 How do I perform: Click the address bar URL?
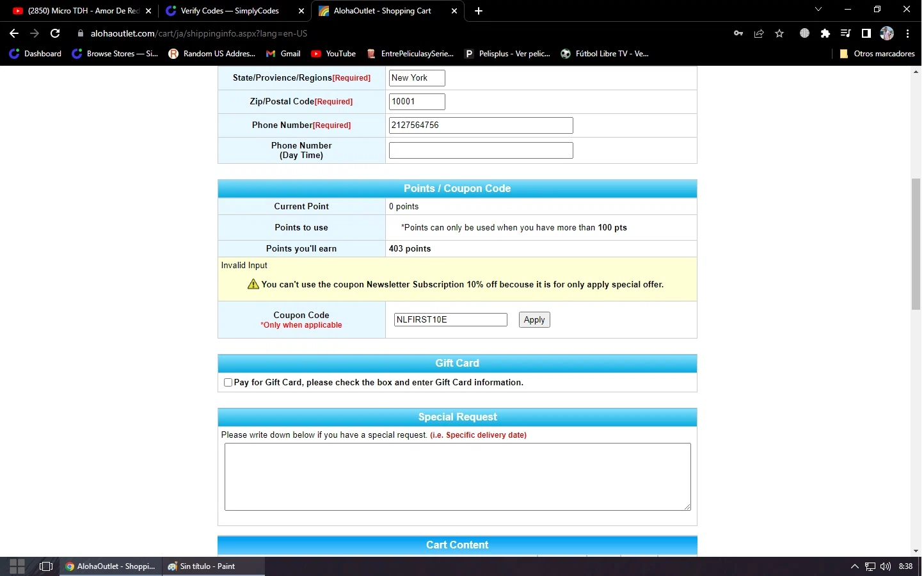pos(199,33)
